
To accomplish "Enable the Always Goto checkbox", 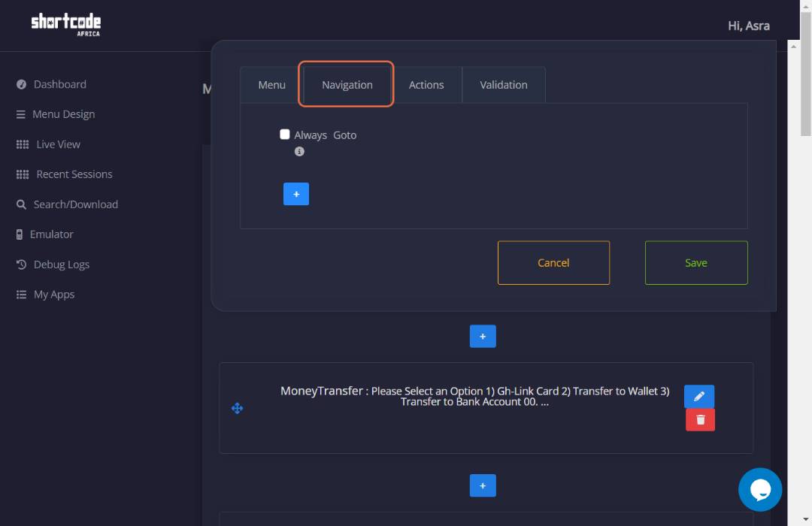I will tap(285, 135).
